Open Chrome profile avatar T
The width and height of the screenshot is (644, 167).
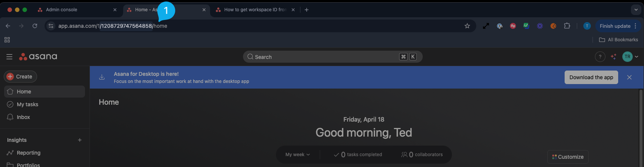[587, 26]
